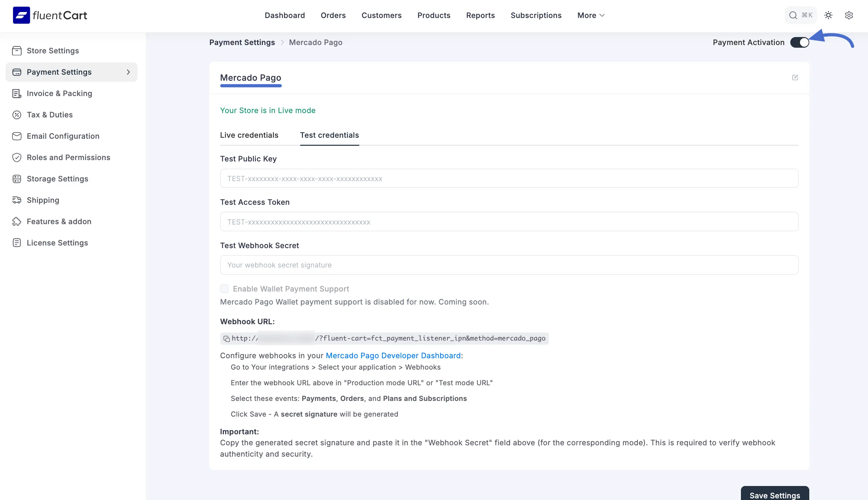Switch to the Live credentials tab
868x500 pixels.
point(249,135)
